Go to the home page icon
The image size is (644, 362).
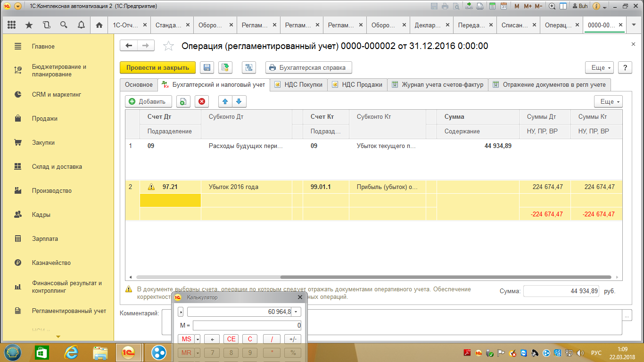pos(99,25)
